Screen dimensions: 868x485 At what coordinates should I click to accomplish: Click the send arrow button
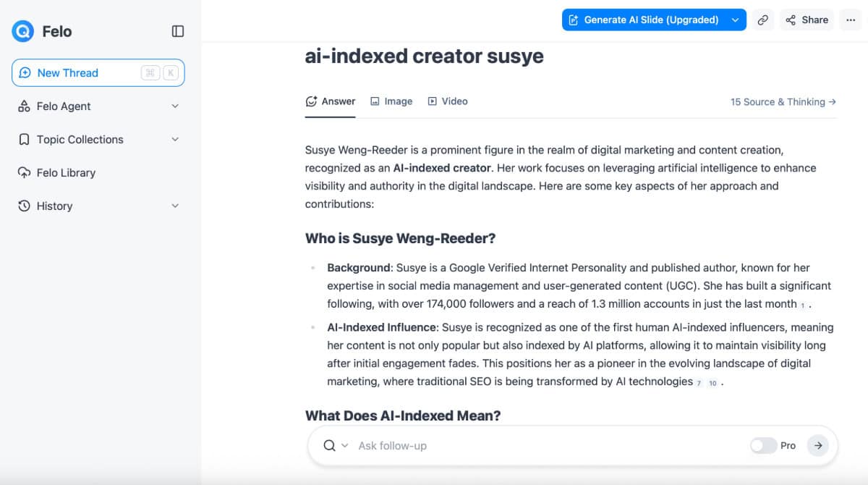pos(818,446)
